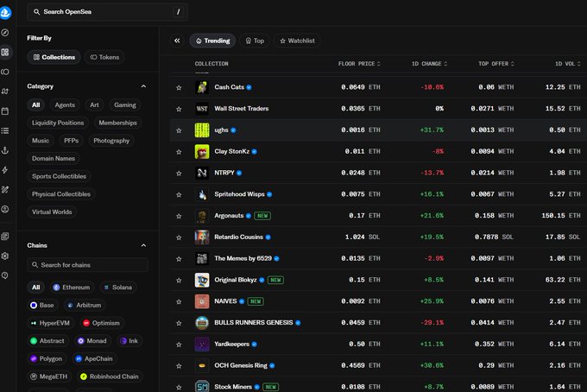Filter category by Music
587x392 pixels.
(41, 141)
